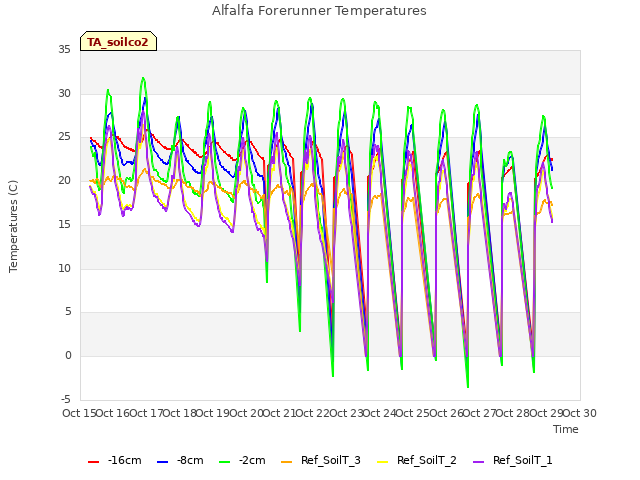This screenshot has width=640, height=480.
Task: Toggle the Ref_SoilT_1 legend entry
Action: tap(513, 460)
